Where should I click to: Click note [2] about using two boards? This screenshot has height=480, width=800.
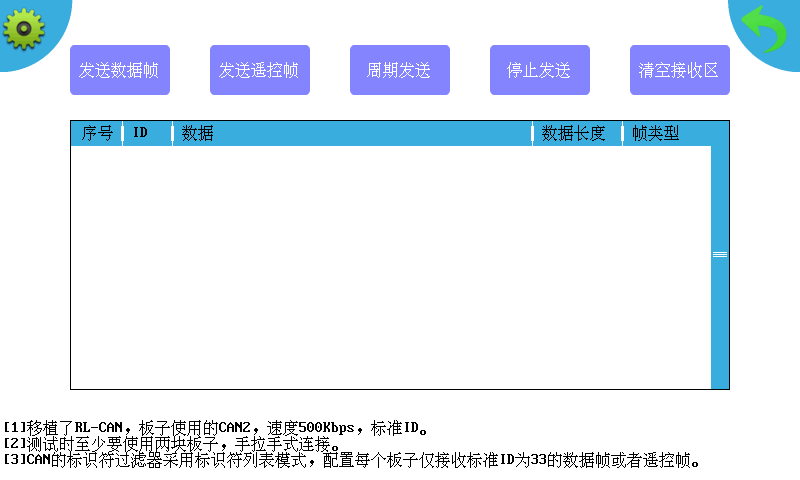point(171,444)
